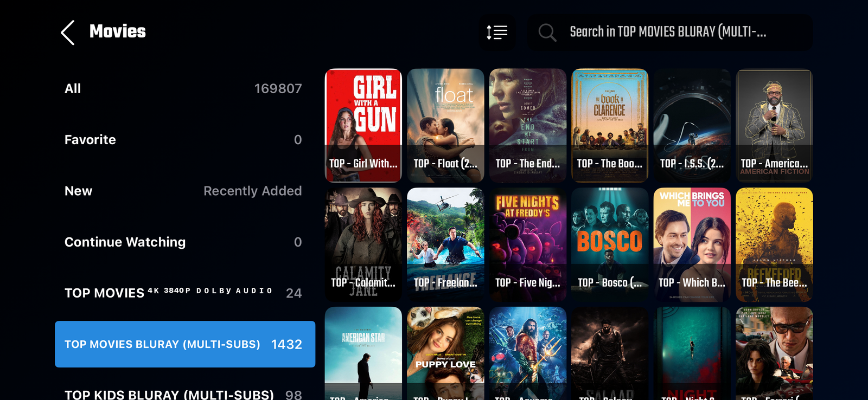Open the Freelance movie poster

coord(445,244)
